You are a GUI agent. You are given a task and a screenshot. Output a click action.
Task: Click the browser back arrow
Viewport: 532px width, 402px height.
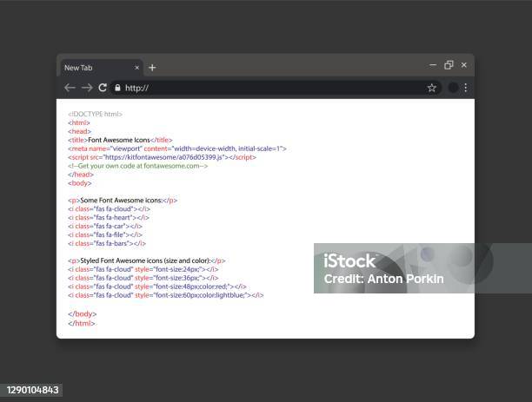point(70,88)
